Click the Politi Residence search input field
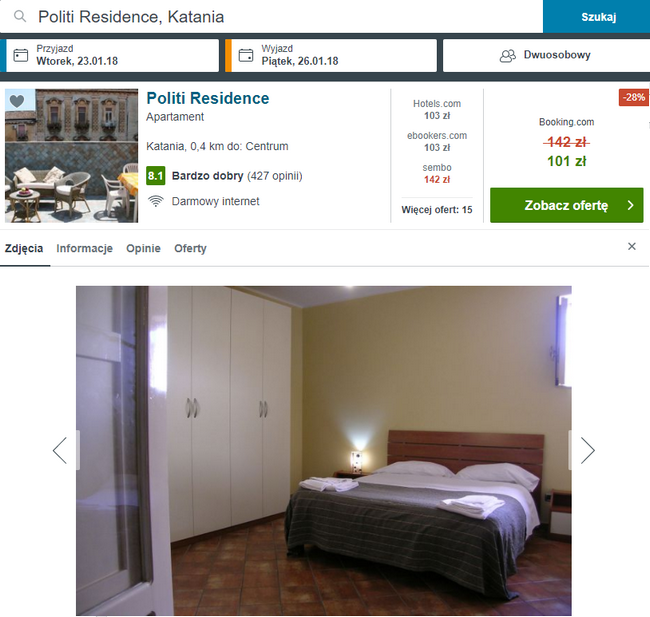Screen dimensions: 650x617 pyautogui.click(x=272, y=17)
